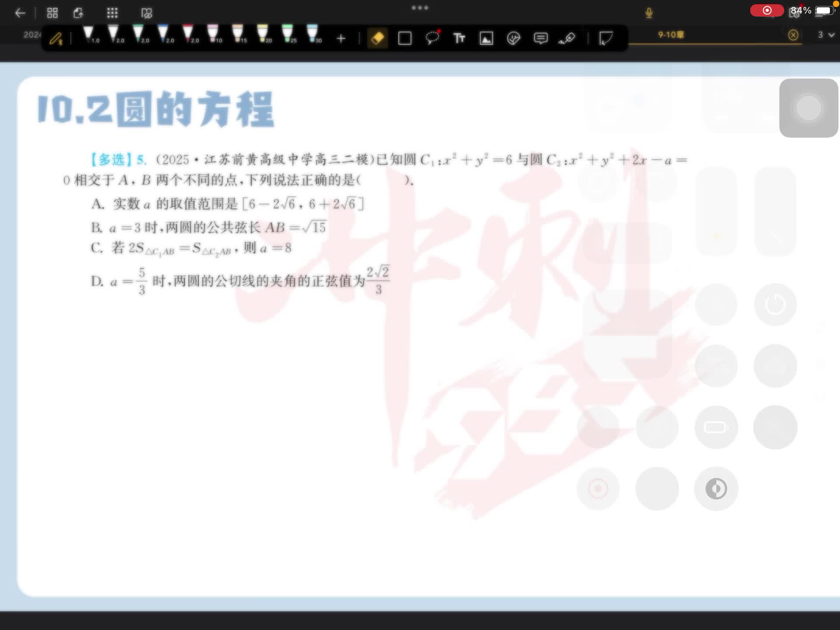
Task: Select the text tool
Action: click(459, 38)
